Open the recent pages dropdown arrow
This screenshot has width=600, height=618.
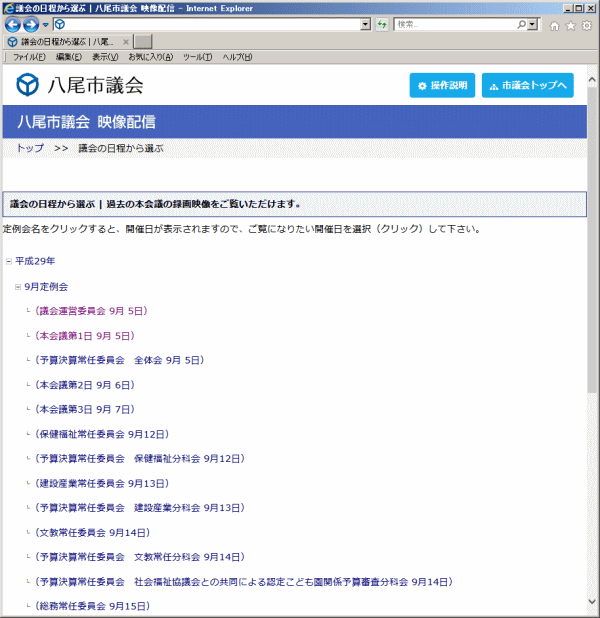pyautogui.click(x=45, y=25)
